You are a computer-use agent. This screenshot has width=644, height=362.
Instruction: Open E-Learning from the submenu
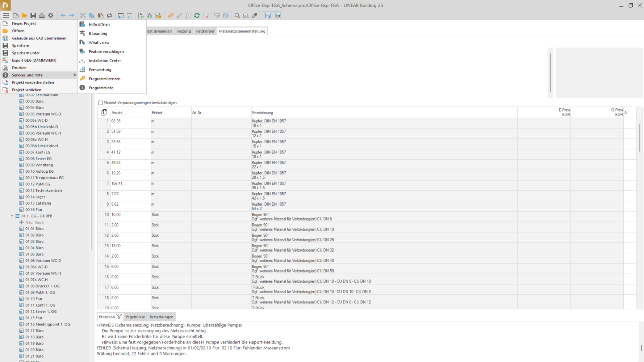point(112,34)
